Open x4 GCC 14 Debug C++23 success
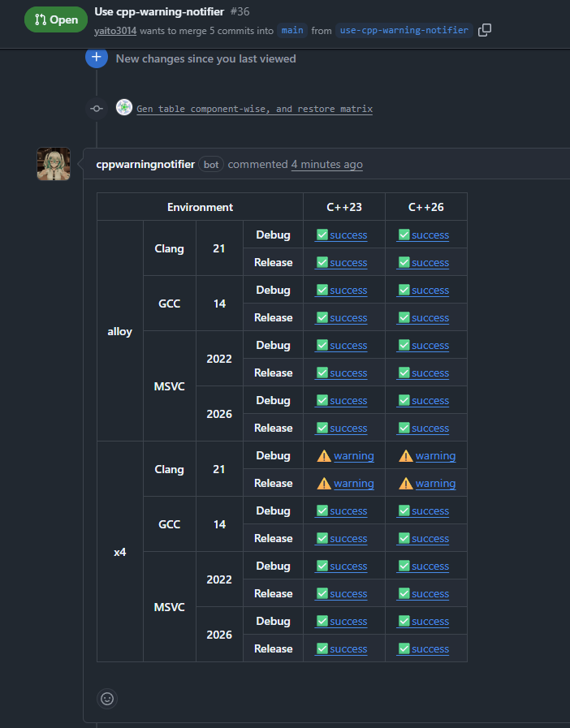This screenshot has width=570, height=728. click(342, 510)
